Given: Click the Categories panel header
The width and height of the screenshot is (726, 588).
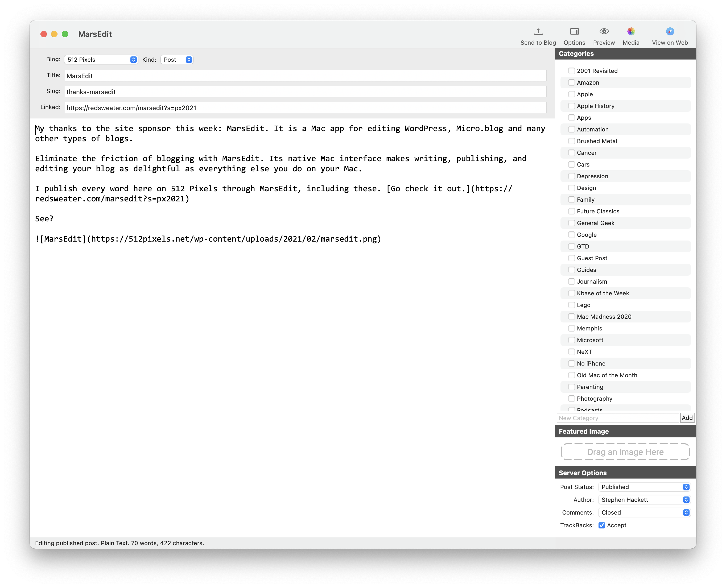Looking at the screenshot, I should point(625,53).
